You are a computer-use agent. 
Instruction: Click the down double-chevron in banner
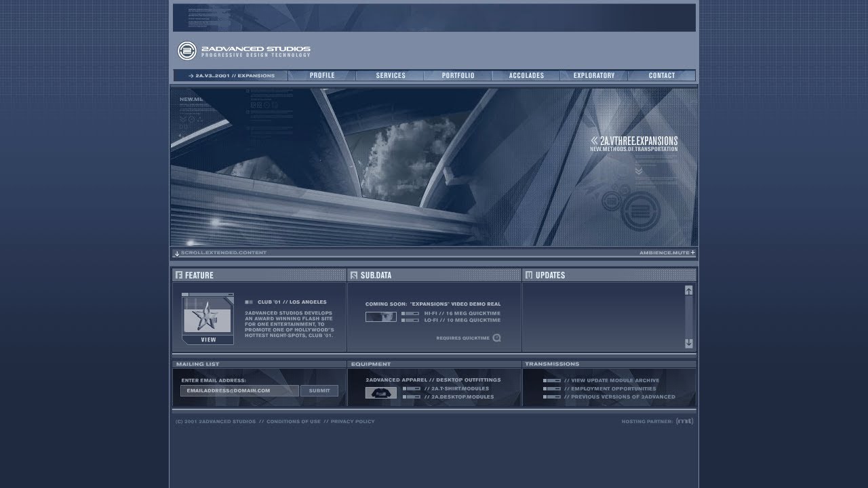tap(639, 171)
